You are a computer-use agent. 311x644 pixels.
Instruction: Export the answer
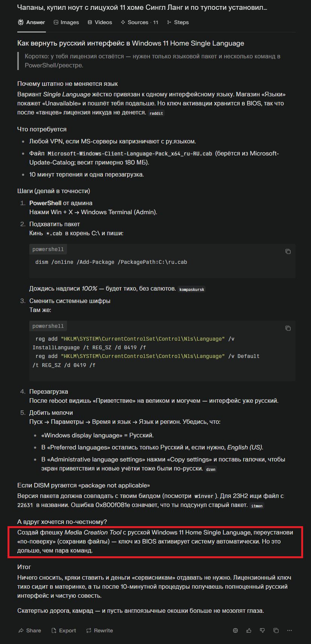pos(64,630)
